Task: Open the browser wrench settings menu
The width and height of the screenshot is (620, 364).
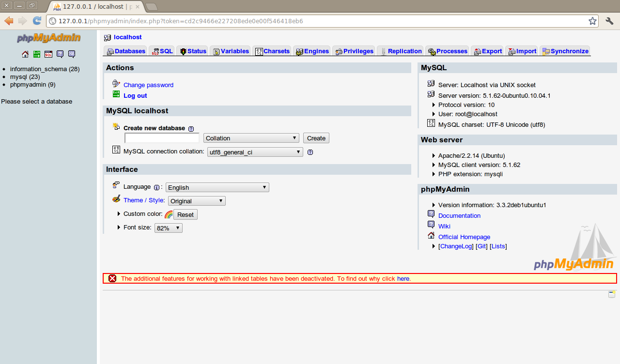Action: [x=609, y=21]
